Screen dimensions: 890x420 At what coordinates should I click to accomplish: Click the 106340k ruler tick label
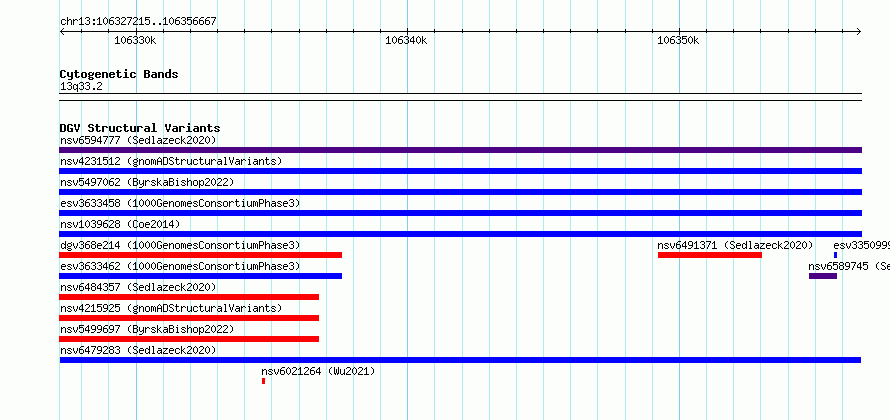(x=406, y=40)
